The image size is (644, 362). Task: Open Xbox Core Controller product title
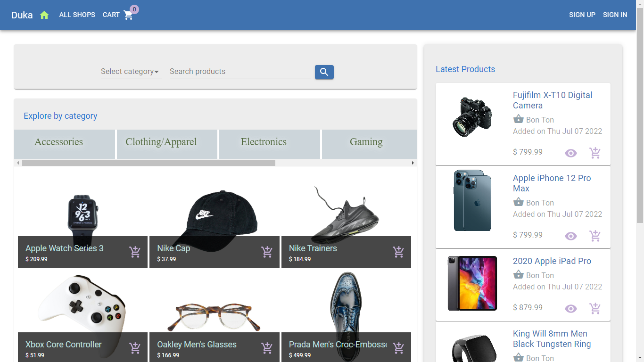click(x=64, y=345)
